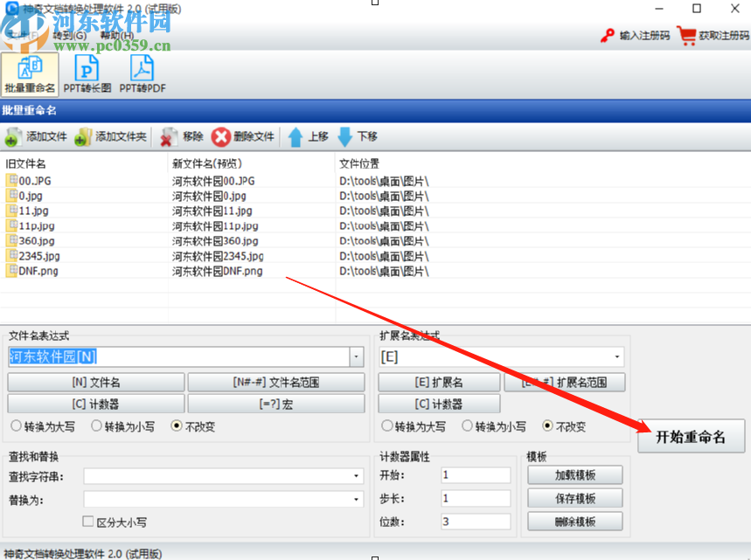Select preview name 河东软件园00.JPG
The width and height of the screenshot is (751, 560).
point(213,181)
